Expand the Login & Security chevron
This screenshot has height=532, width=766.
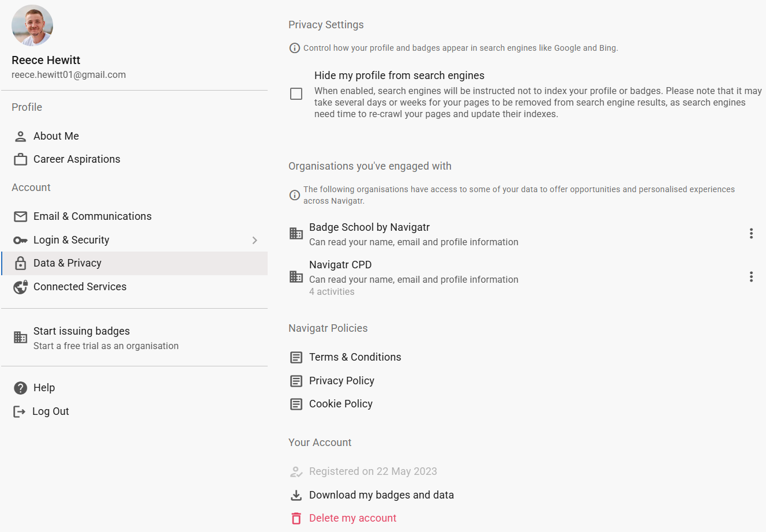(x=255, y=240)
